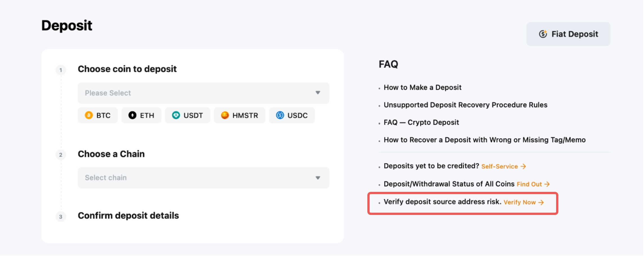644x256 pixels.
Task: Click the arrow icon beside Find Out
Action: click(547, 184)
